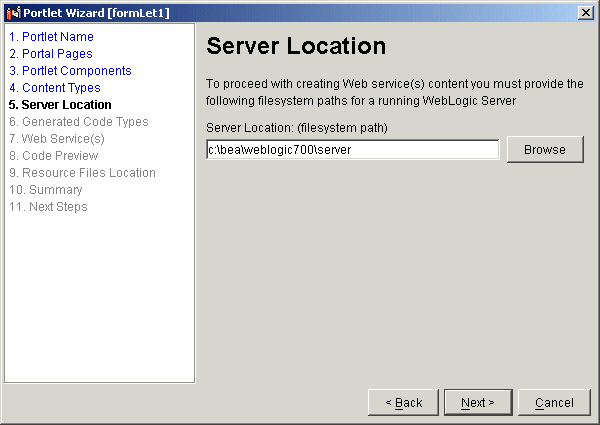Click disabled step 7 Web Service(s)
The image size is (600, 425).
click(x=57, y=138)
